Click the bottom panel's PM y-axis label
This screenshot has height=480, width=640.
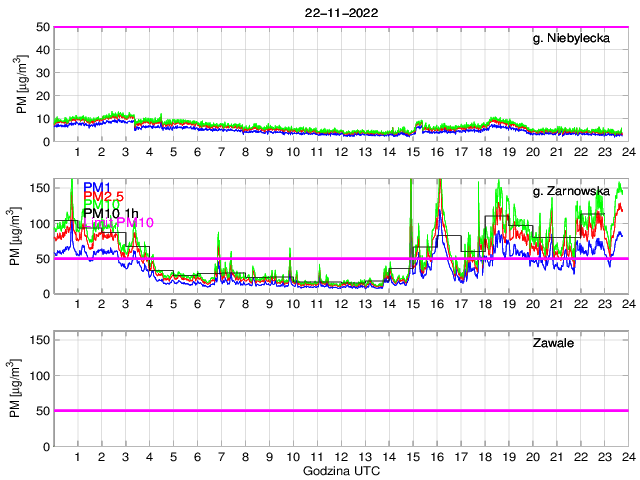(23, 388)
